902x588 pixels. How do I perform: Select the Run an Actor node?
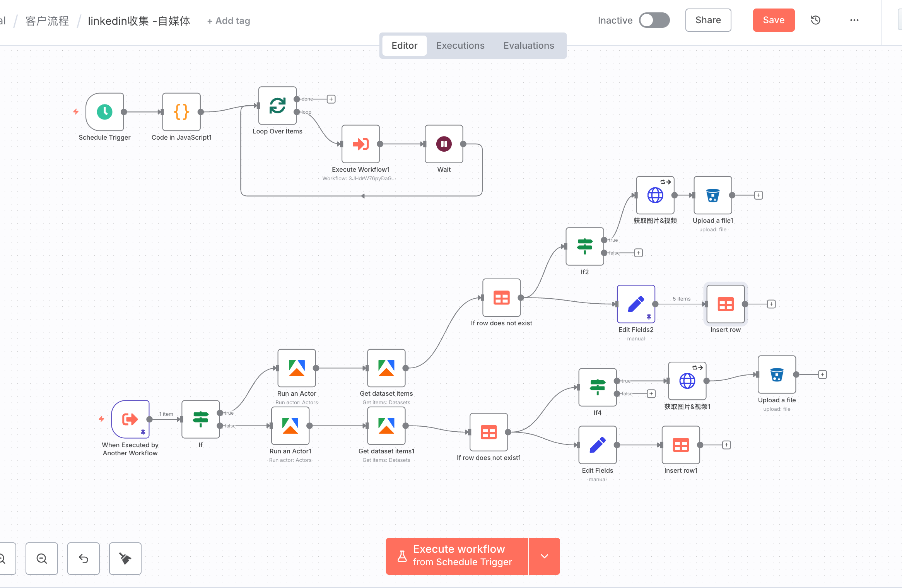[x=297, y=368]
